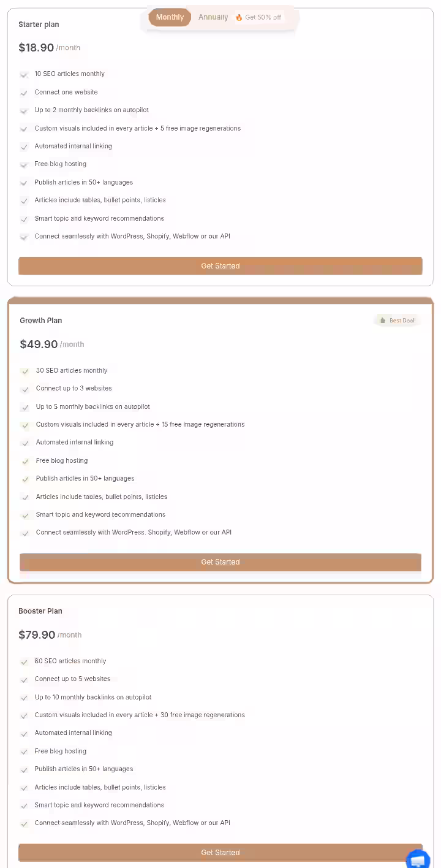Viewport: 441px width, 868px height.
Task: Click the thumbs-up icon in the Best Deal badge
Action: (x=383, y=319)
